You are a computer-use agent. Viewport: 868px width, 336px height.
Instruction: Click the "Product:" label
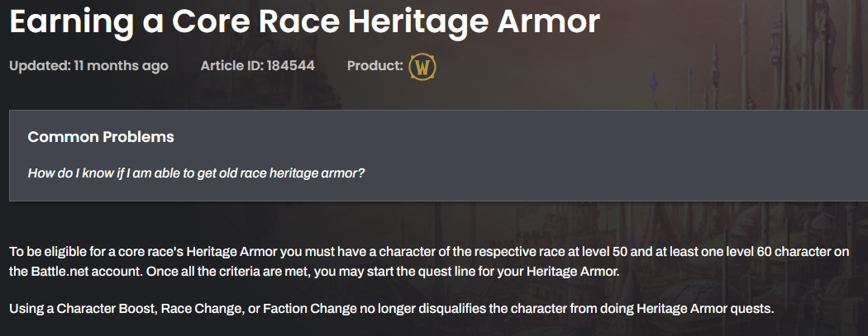point(374,66)
